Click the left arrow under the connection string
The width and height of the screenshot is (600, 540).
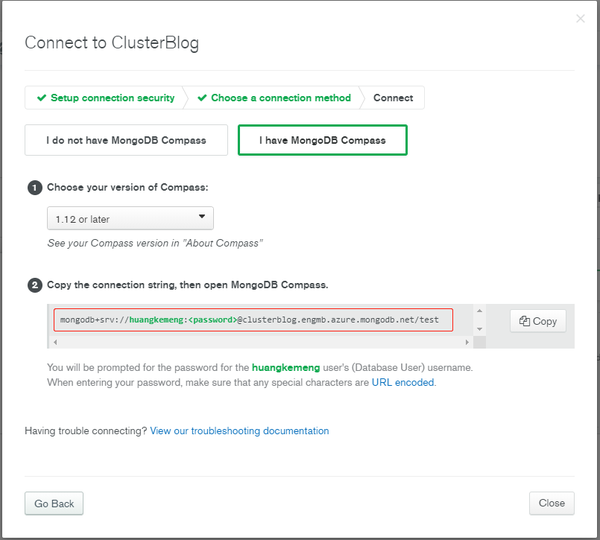(55, 342)
